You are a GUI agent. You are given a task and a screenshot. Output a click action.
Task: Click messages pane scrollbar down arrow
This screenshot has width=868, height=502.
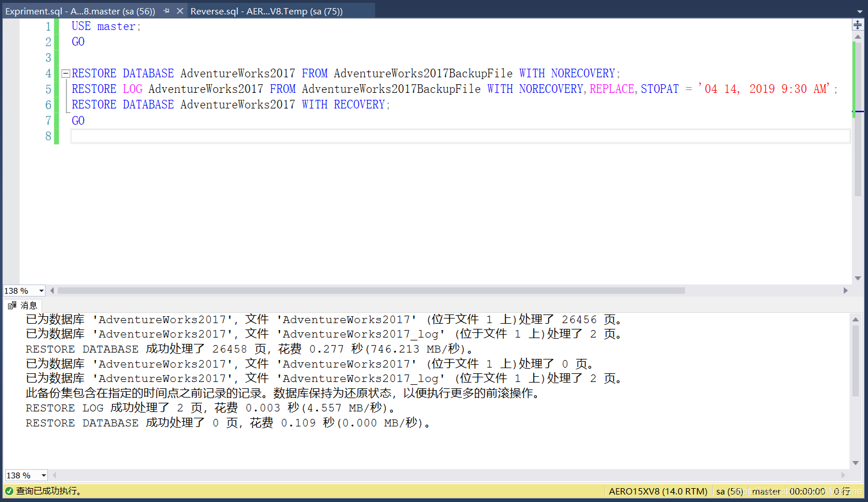point(855,463)
